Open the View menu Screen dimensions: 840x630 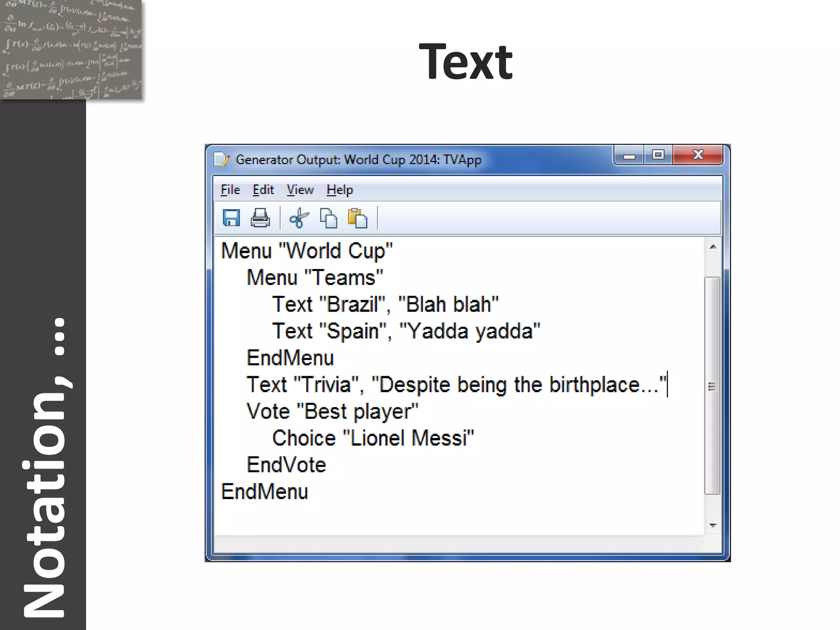tap(300, 190)
